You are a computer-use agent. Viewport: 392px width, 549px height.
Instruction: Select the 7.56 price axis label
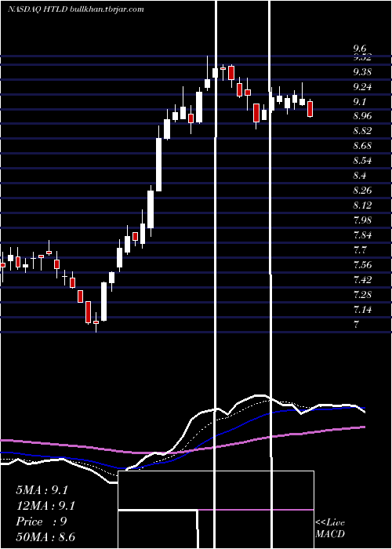[x=362, y=265]
